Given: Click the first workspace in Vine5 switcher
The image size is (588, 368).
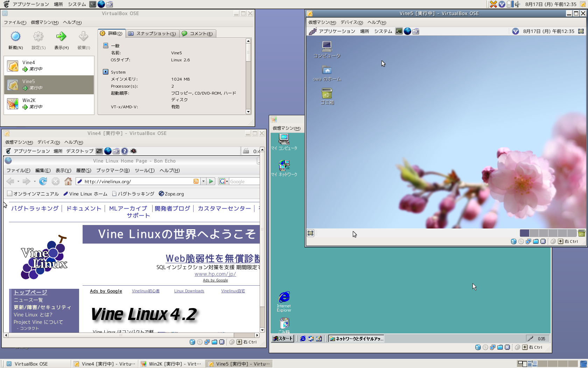Looking at the screenshot, I should pos(524,233).
